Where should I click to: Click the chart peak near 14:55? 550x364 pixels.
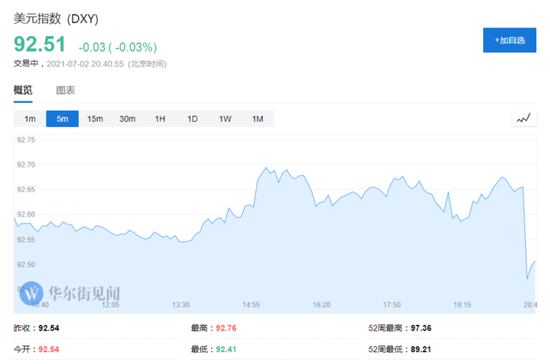pyautogui.click(x=266, y=168)
